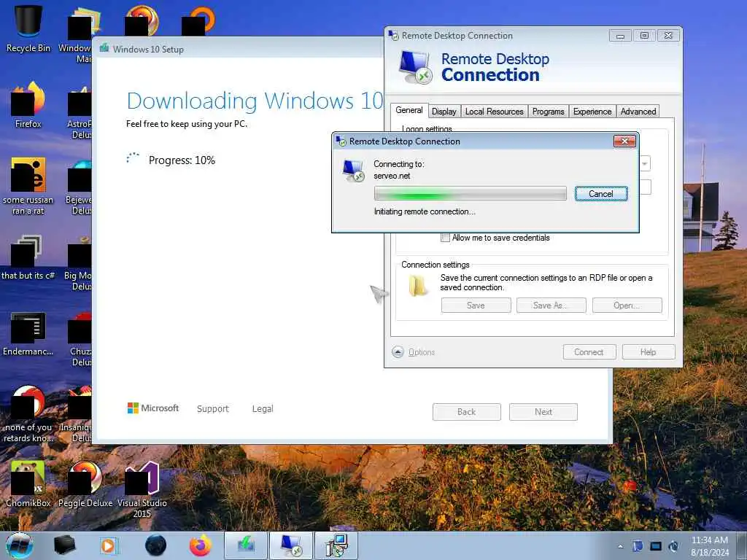
Task: Select the 'that but its c#' desktop icon
Action: pyautogui.click(x=28, y=257)
